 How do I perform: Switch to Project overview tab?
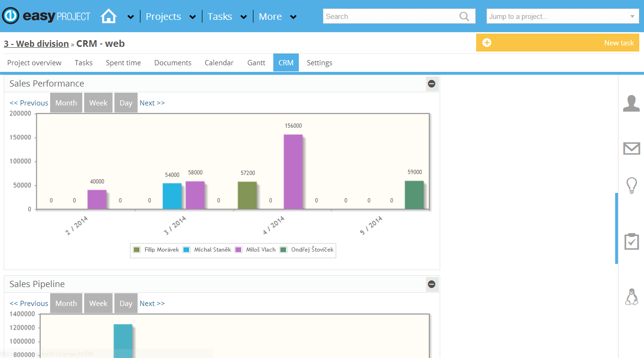pos(34,62)
